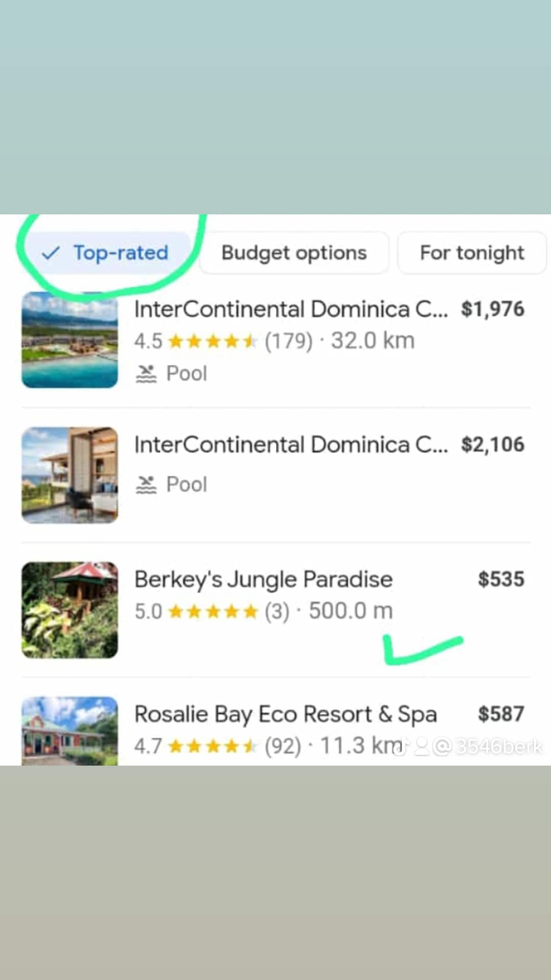Open Rosalie Bay Eco Resort & Spa title

pyautogui.click(x=286, y=714)
